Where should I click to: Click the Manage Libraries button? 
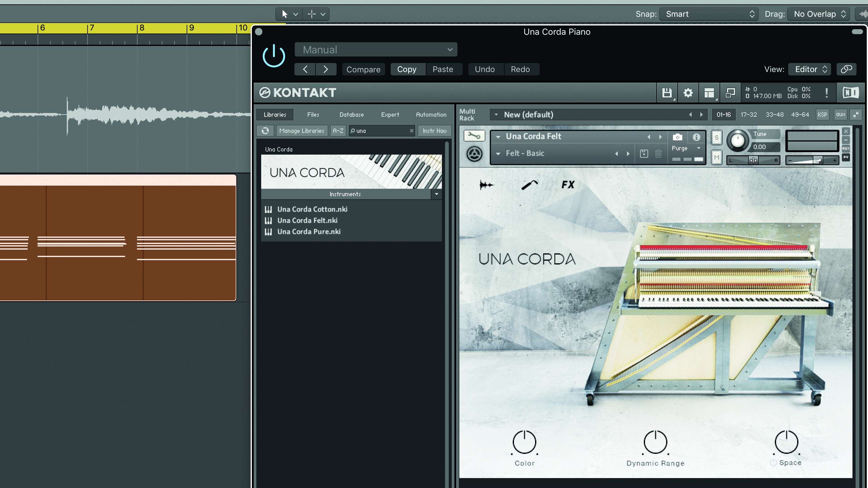pyautogui.click(x=302, y=131)
